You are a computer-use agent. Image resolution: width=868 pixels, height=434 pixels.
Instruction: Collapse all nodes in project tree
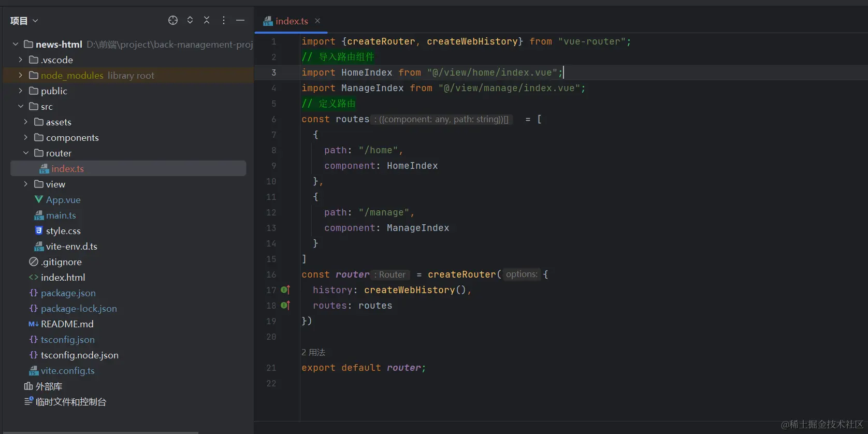pyautogui.click(x=207, y=20)
